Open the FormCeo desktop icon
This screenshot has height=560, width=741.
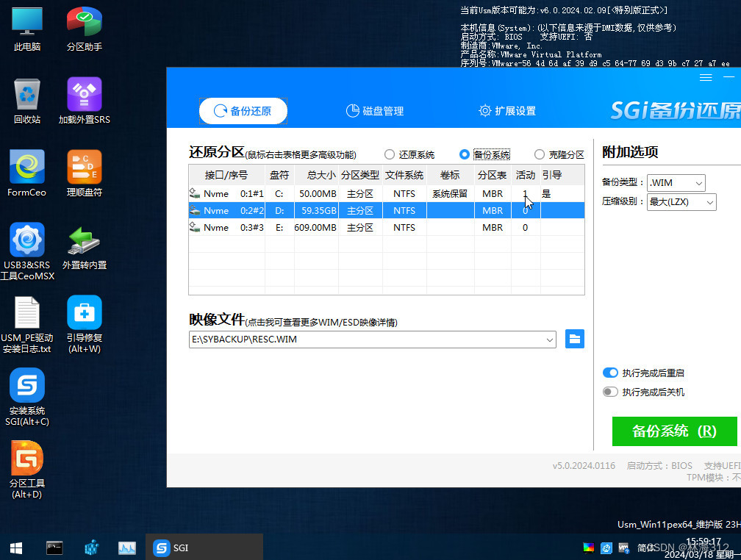pos(27,174)
